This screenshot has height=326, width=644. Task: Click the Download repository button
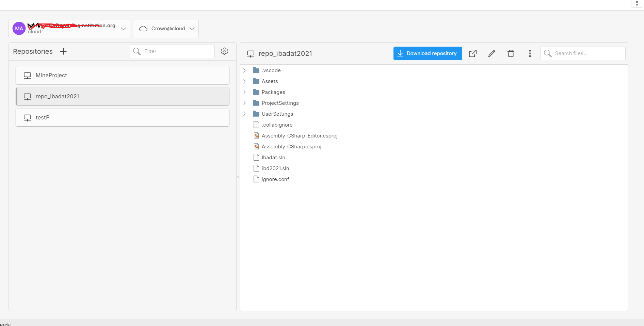[x=427, y=53]
